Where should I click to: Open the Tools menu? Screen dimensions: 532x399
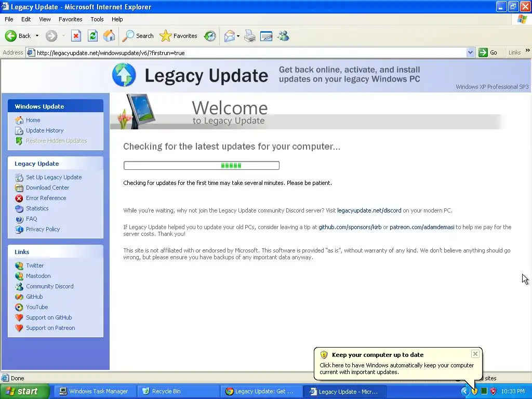97,19
